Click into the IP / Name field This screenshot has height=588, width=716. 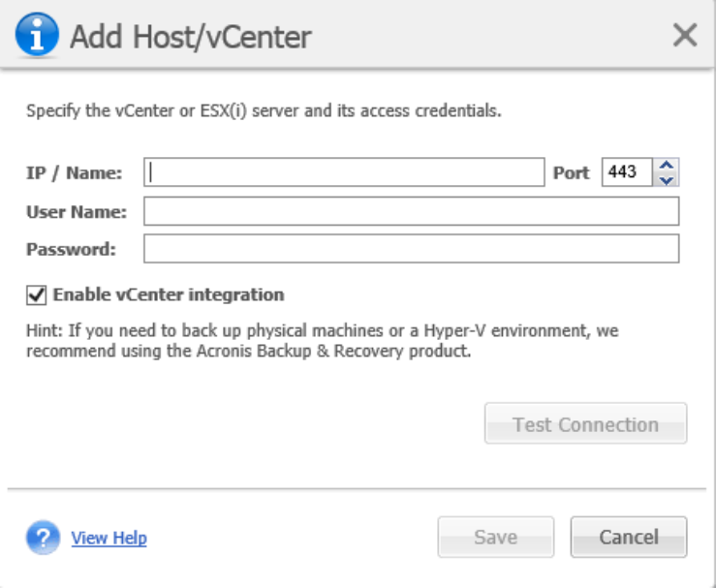coord(344,172)
